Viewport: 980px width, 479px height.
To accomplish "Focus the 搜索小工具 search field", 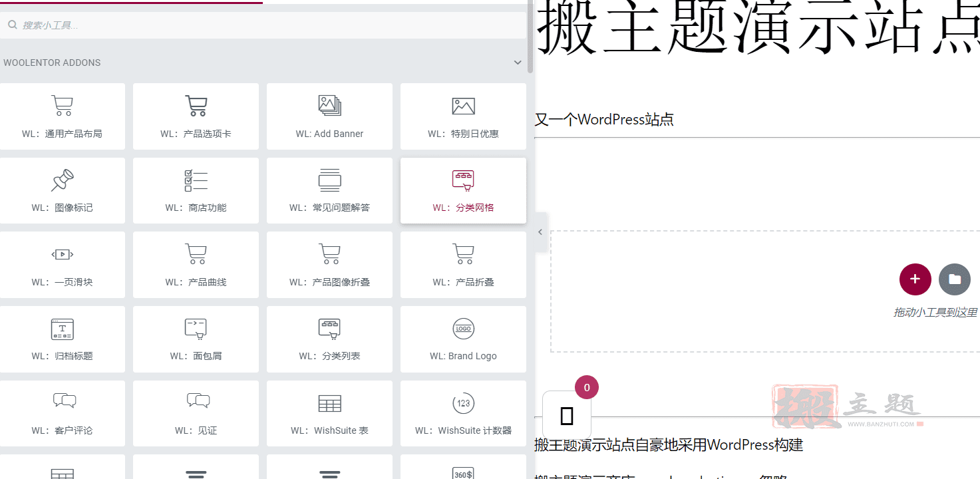I will click(x=263, y=25).
